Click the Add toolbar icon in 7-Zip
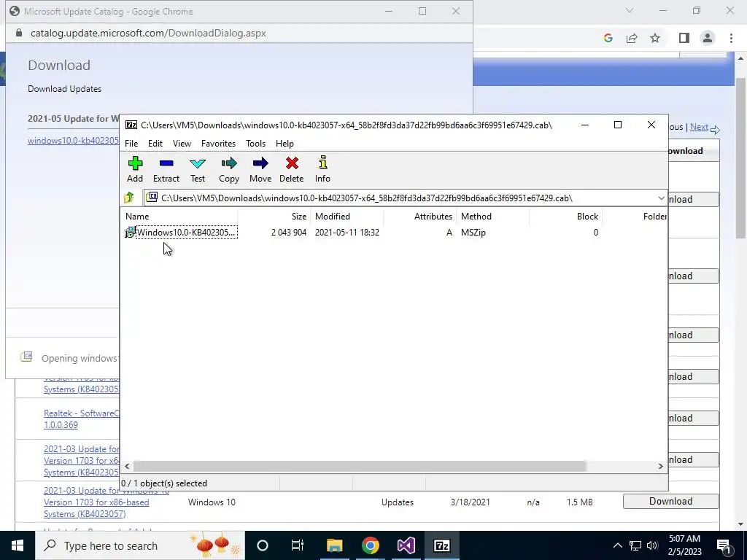Viewport: 747px width, 560px height. pyautogui.click(x=135, y=169)
